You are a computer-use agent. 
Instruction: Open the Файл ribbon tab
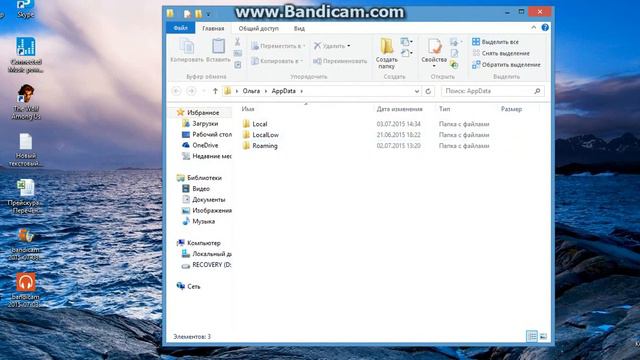tap(180, 28)
